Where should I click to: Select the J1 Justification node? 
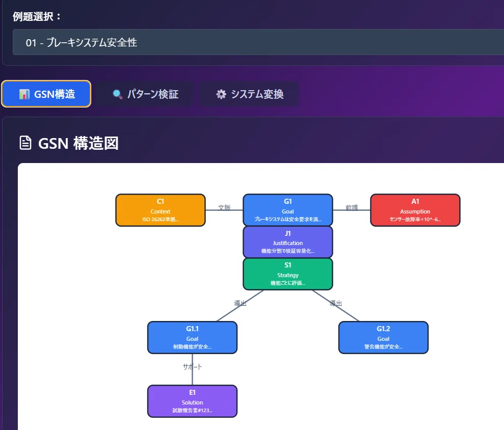point(288,242)
